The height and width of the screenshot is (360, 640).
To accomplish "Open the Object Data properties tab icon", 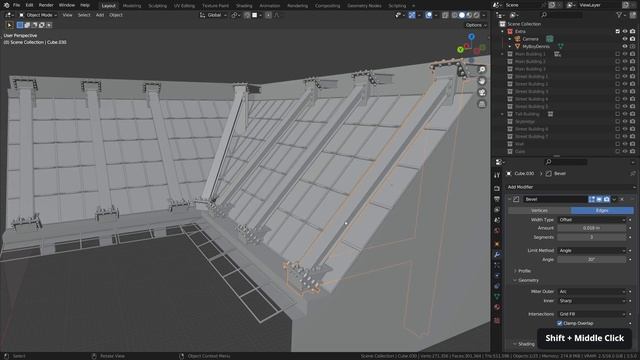I will [497, 297].
